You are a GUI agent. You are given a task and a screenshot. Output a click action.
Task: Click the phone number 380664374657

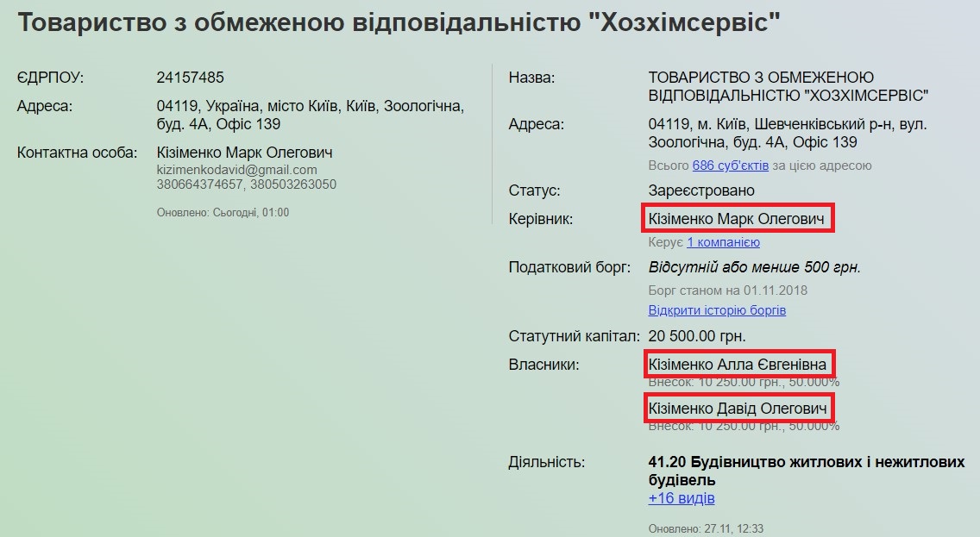tap(196, 184)
